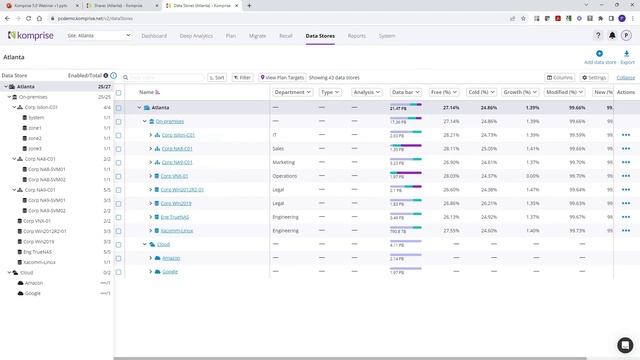
Task: Switch to the Deep Analytics tab
Action: (196, 36)
